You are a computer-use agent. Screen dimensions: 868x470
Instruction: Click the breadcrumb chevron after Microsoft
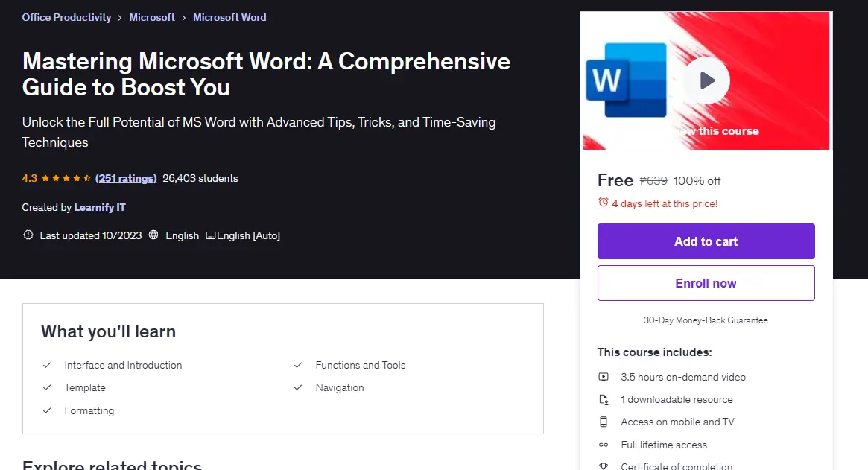click(184, 18)
